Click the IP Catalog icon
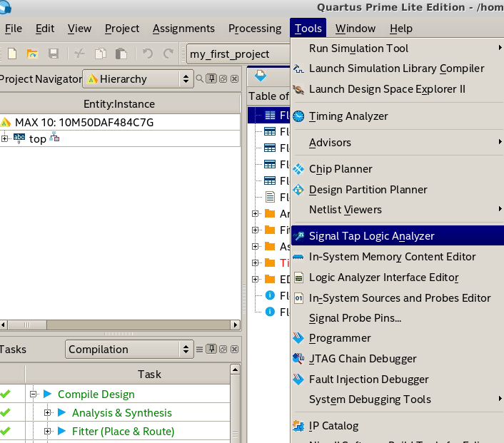504x443 pixels. (x=298, y=426)
